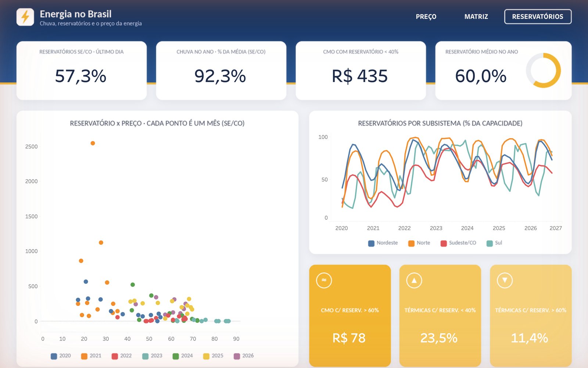The image size is (588, 368).
Task: Click the 57,3% reservoir value
Action: click(x=80, y=76)
